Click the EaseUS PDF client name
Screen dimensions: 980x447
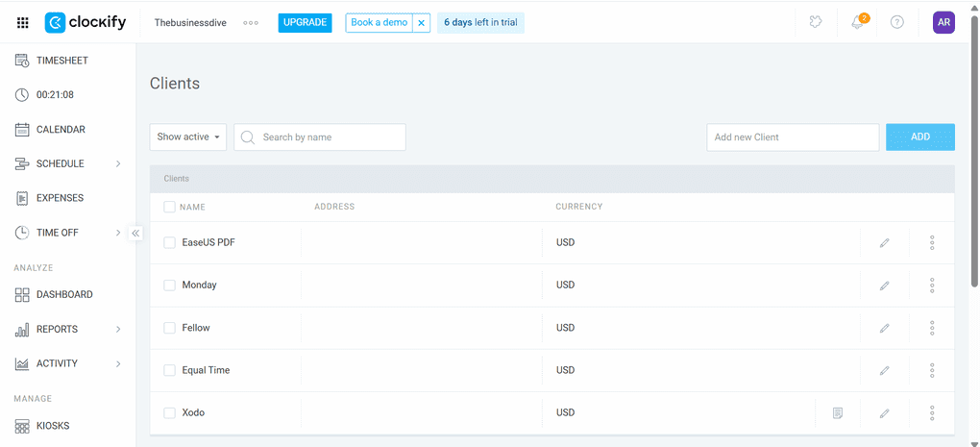click(x=208, y=242)
